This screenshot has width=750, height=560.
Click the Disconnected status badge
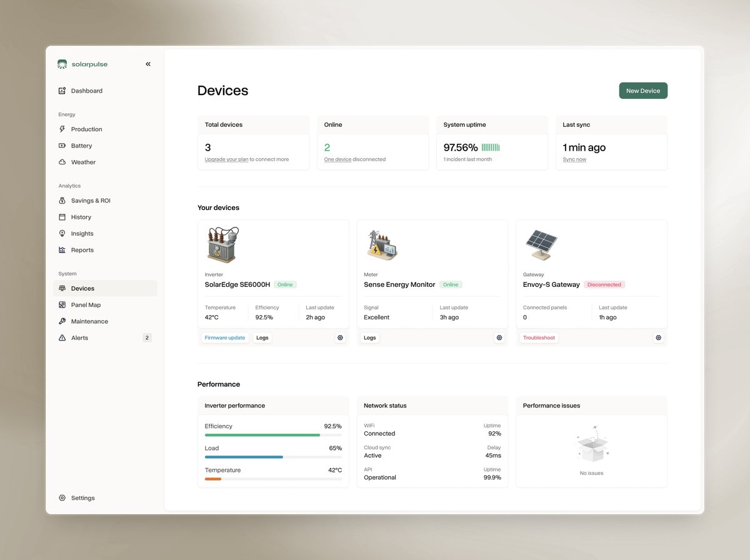(604, 284)
